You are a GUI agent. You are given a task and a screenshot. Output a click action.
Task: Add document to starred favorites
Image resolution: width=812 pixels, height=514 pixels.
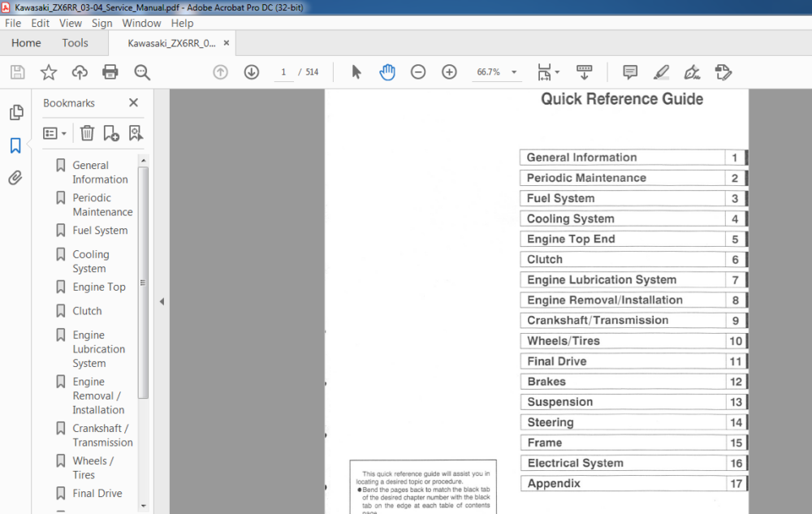click(x=49, y=72)
